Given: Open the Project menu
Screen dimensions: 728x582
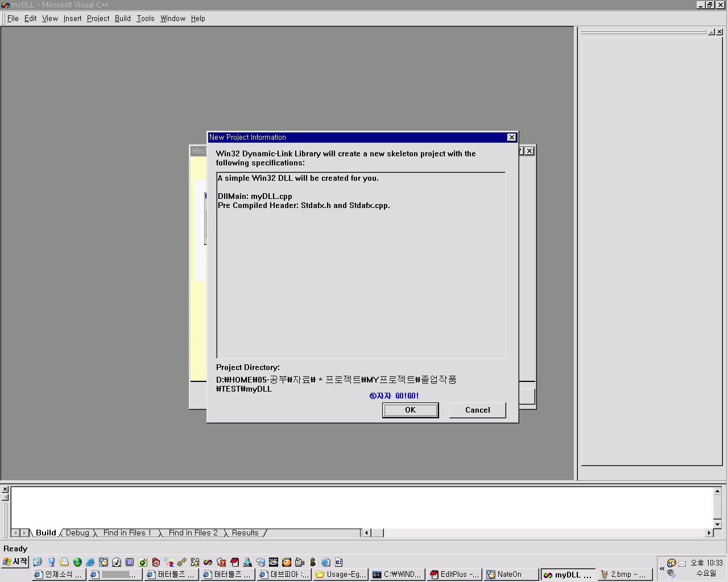Looking at the screenshot, I should [x=98, y=18].
